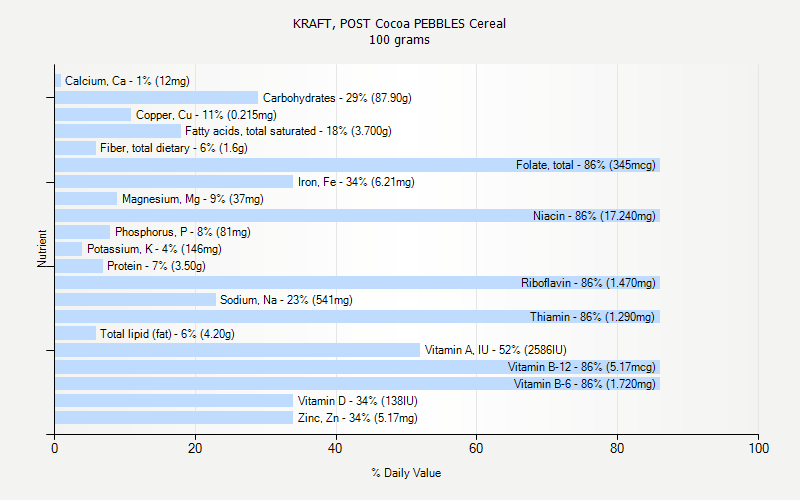Click the 'Magnesium, Mg - 9% (37mg)' label

193,199
